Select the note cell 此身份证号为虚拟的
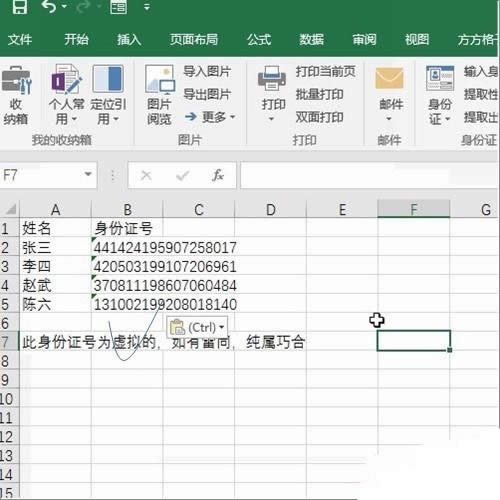The height and width of the screenshot is (500, 500). pyautogui.click(x=55, y=342)
